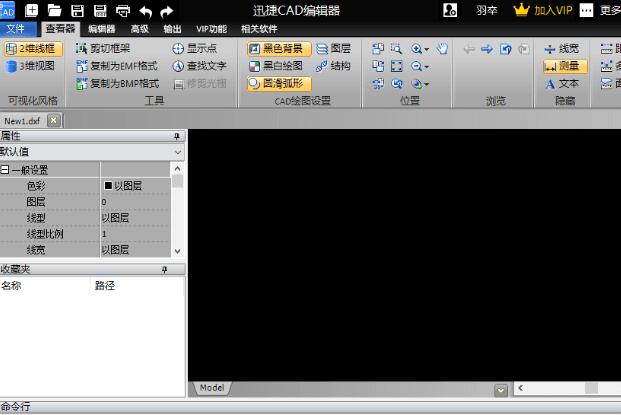Click the save file icon in title bar
The height and width of the screenshot is (415, 621).
77,10
